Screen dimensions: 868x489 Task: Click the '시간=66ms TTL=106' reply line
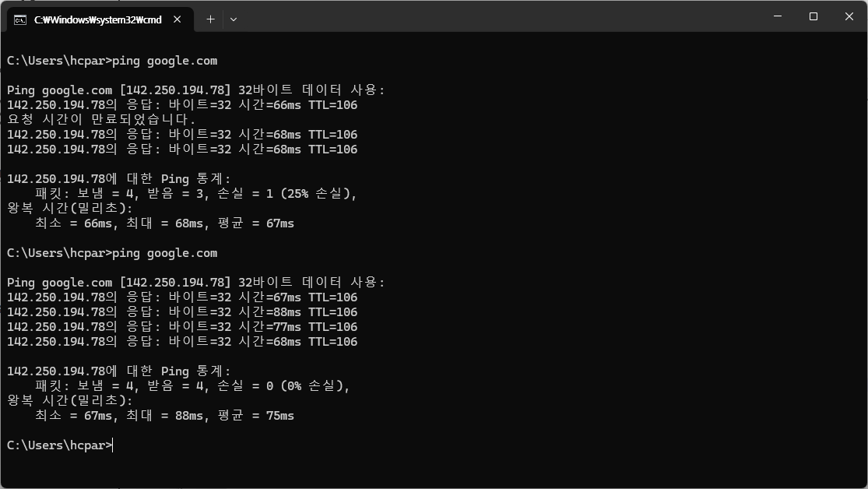tap(182, 105)
